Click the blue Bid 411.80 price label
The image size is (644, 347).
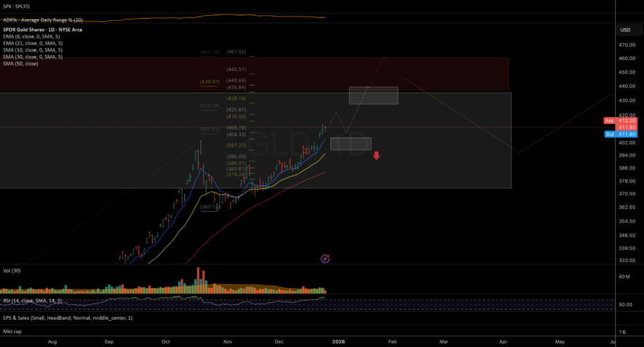(x=621, y=134)
